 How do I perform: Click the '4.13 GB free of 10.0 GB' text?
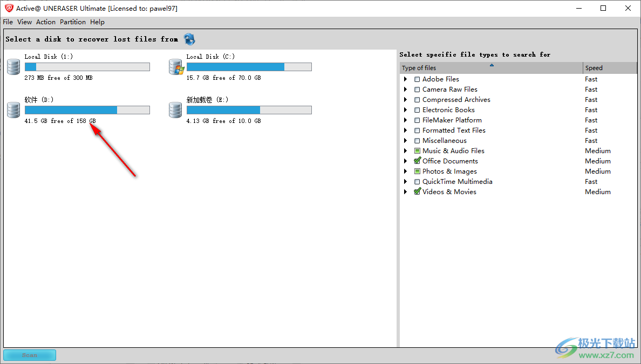[223, 121]
